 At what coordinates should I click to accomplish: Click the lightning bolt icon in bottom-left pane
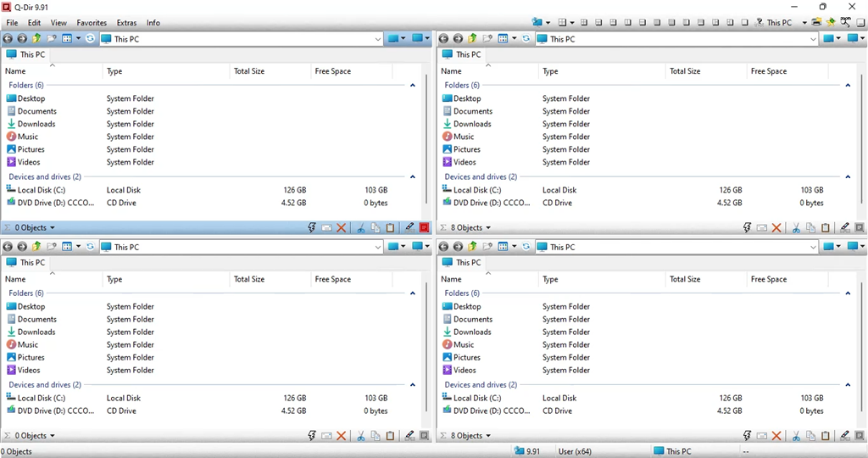312,436
